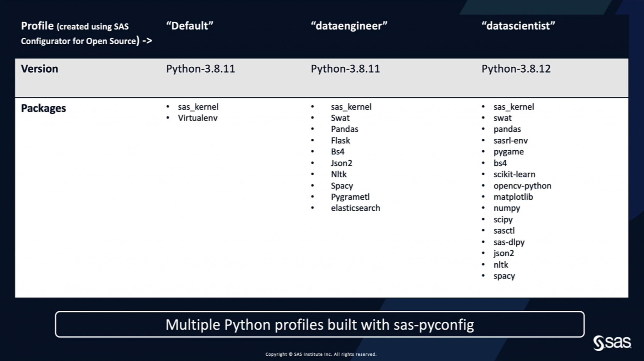This screenshot has width=644, height=361.
Task: Click the pygame package under datascientist
Action: click(508, 152)
